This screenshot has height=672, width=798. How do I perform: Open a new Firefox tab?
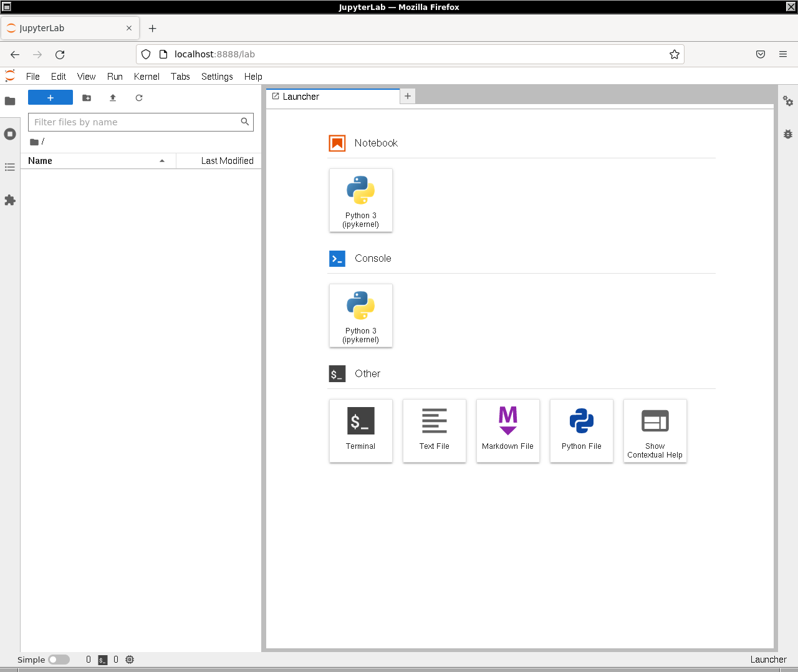pyautogui.click(x=153, y=28)
